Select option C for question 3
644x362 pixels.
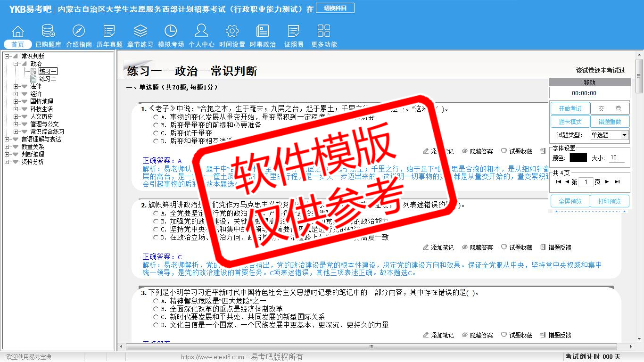click(x=156, y=317)
